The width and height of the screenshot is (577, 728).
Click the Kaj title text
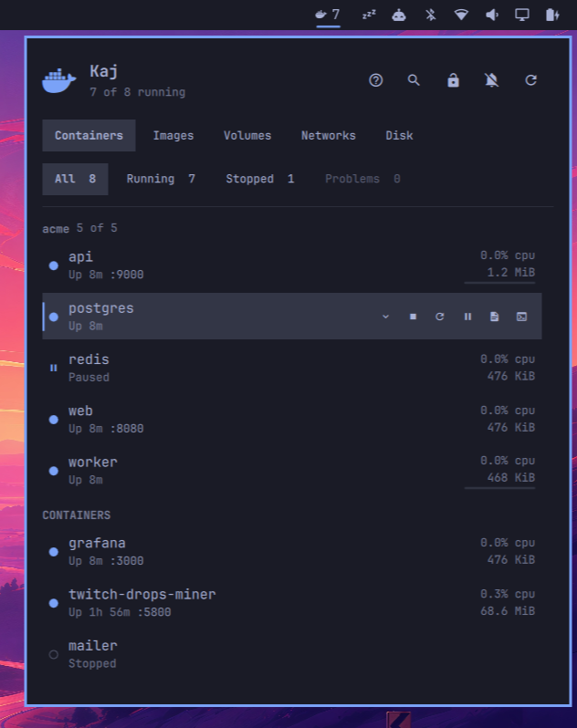point(103,71)
